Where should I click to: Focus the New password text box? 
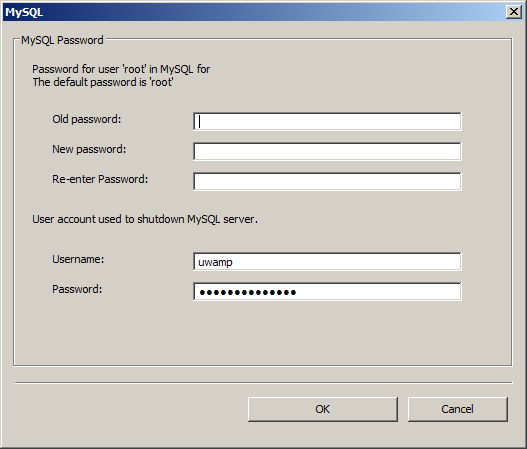327,151
